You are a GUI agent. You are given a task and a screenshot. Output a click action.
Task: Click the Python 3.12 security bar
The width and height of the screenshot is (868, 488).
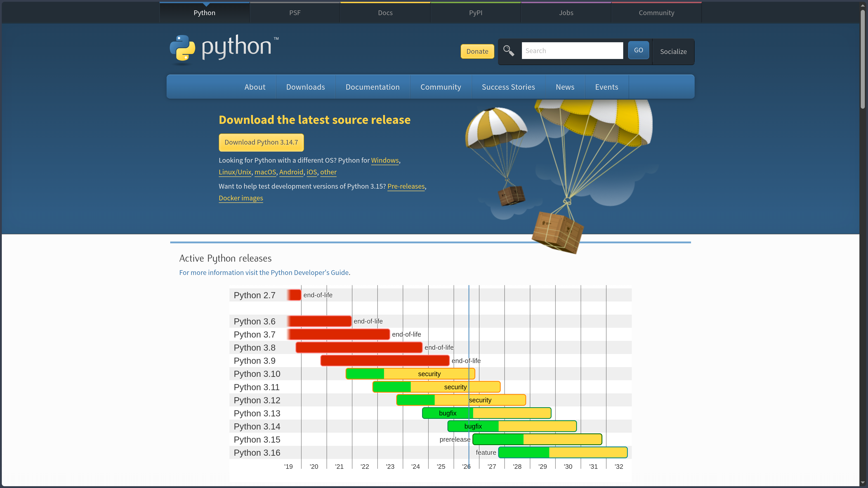tap(461, 400)
